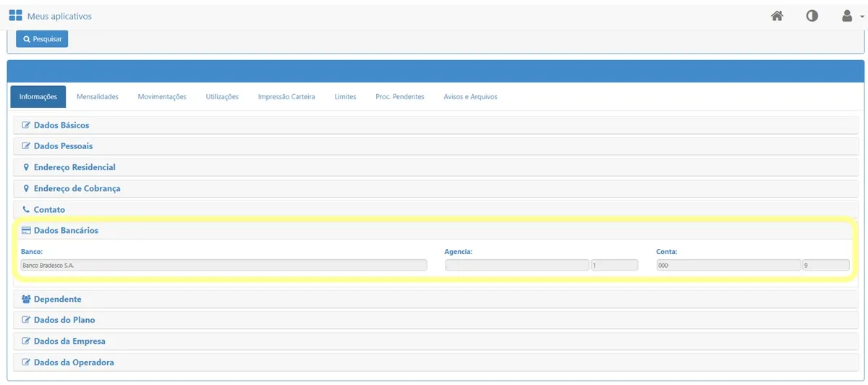Open the Movimentações tab

pos(162,97)
